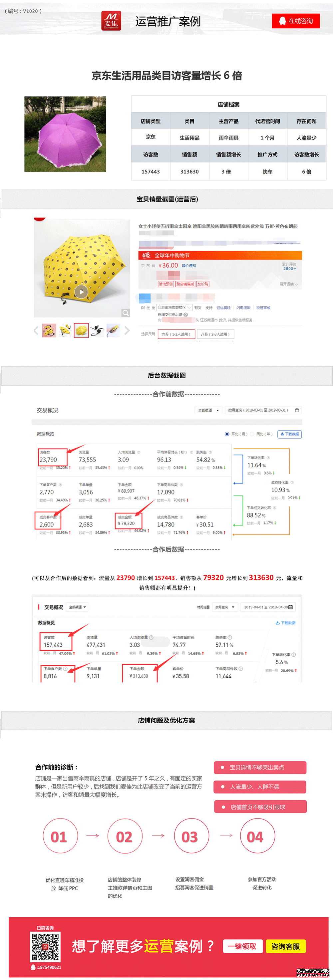This screenshot has height=980, width=333.
Task: Click the 在线咨询 online consultation button
Action: point(296,21)
